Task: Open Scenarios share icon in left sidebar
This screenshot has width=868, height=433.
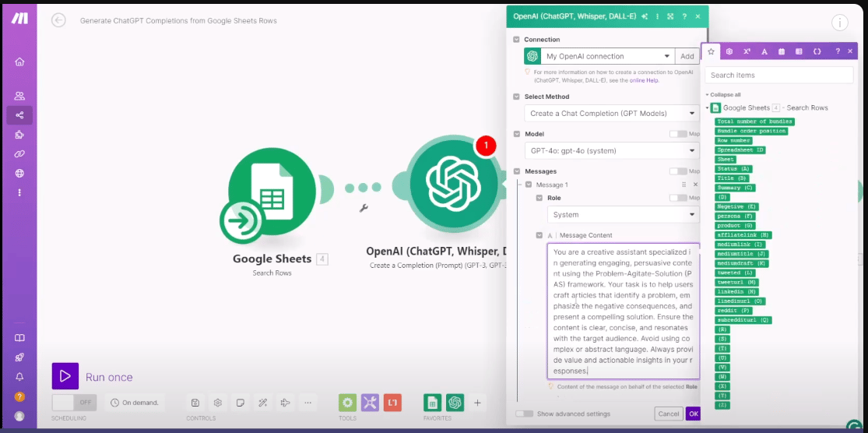Action: click(x=19, y=115)
